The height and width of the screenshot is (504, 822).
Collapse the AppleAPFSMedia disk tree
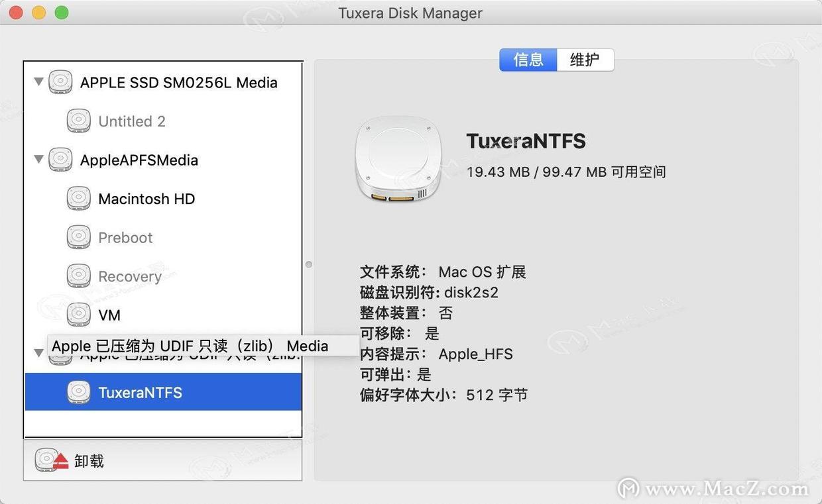(x=38, y=160)
